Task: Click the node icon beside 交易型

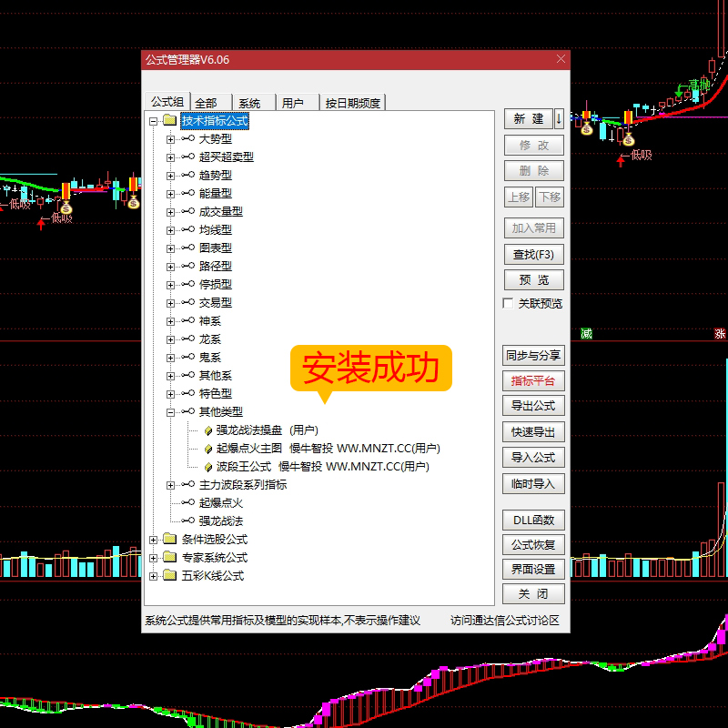Action: 188,302
